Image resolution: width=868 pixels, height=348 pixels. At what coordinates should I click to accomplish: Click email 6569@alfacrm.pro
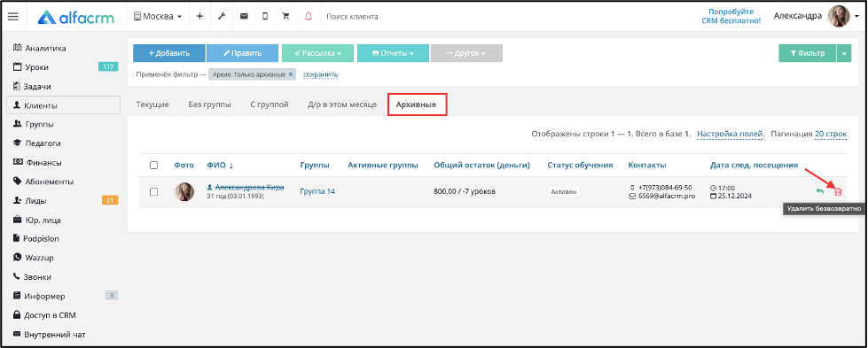click(667, 196)
